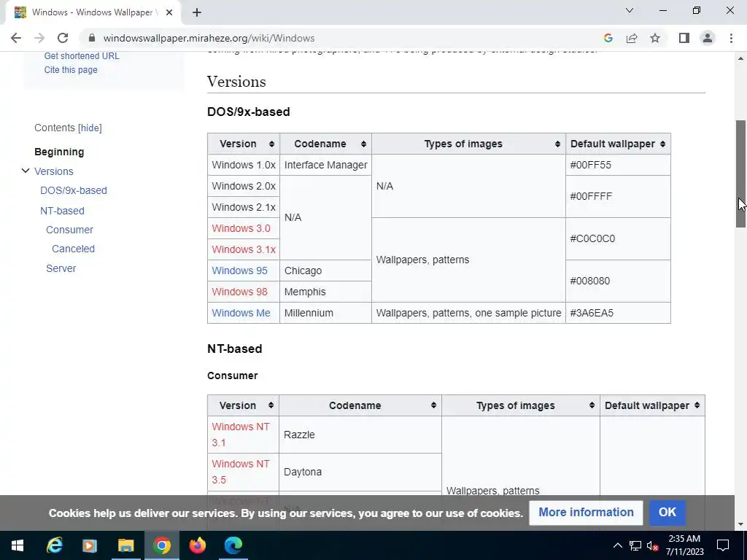Click the browser forward arrow

39,38
